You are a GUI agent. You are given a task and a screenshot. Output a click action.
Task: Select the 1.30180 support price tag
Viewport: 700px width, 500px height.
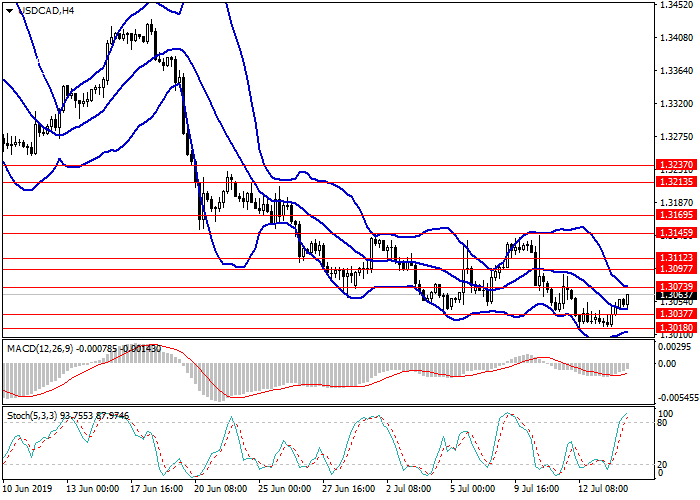coord(675,327)
